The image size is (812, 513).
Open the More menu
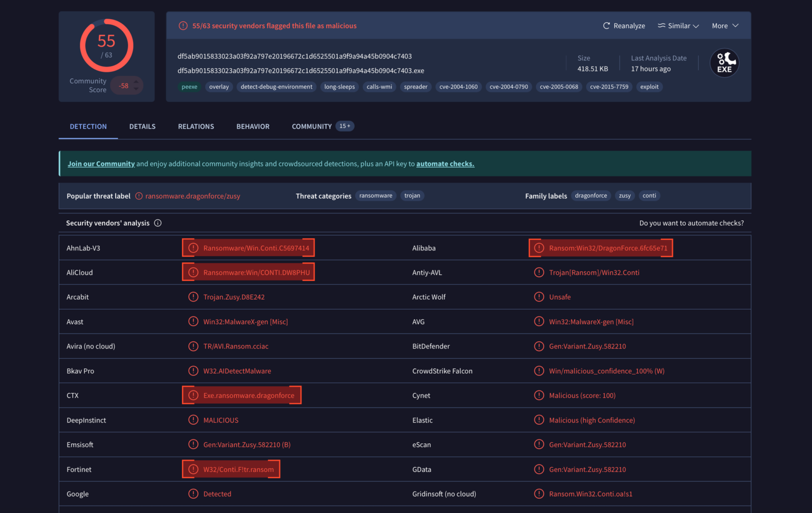click(x=725, y=25)
